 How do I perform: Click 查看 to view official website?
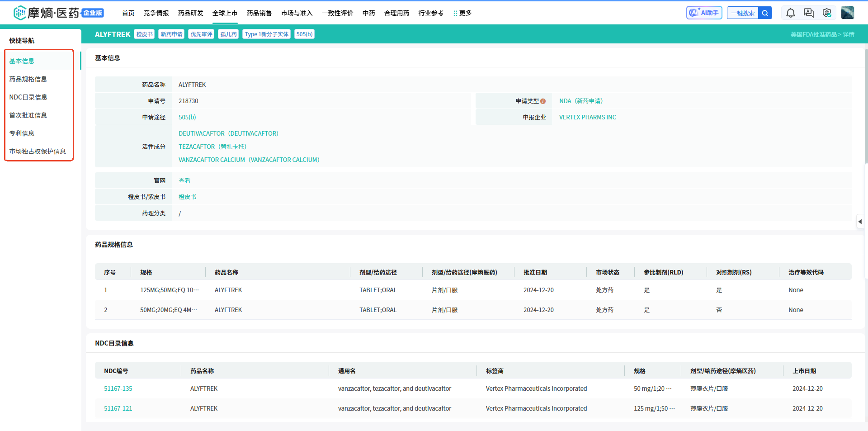184,180
